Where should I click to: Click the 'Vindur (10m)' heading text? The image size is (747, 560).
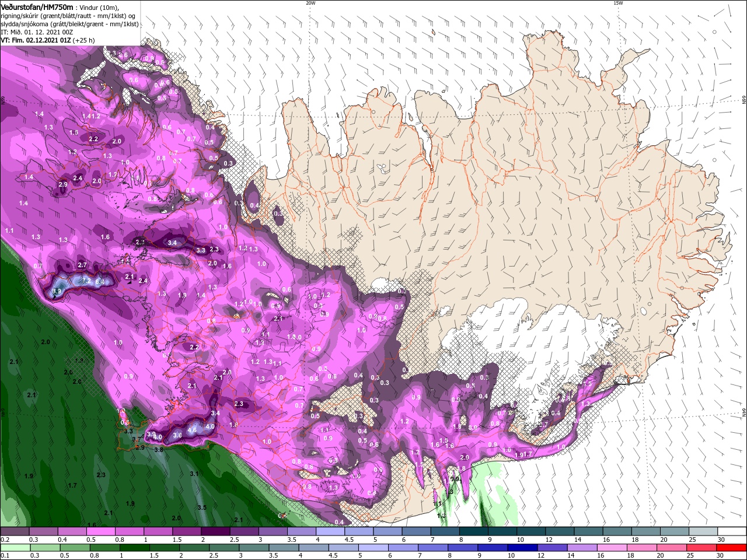pyautogui.click(x=99, y=7)
